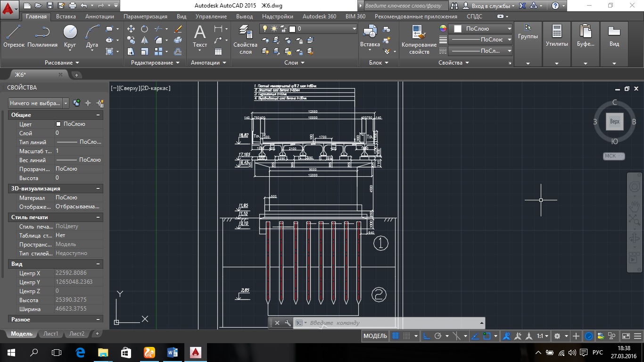This screenshot has height=362, width=644.
Task: Click the Верх face on ViewCube
Action: pos(615,122)
